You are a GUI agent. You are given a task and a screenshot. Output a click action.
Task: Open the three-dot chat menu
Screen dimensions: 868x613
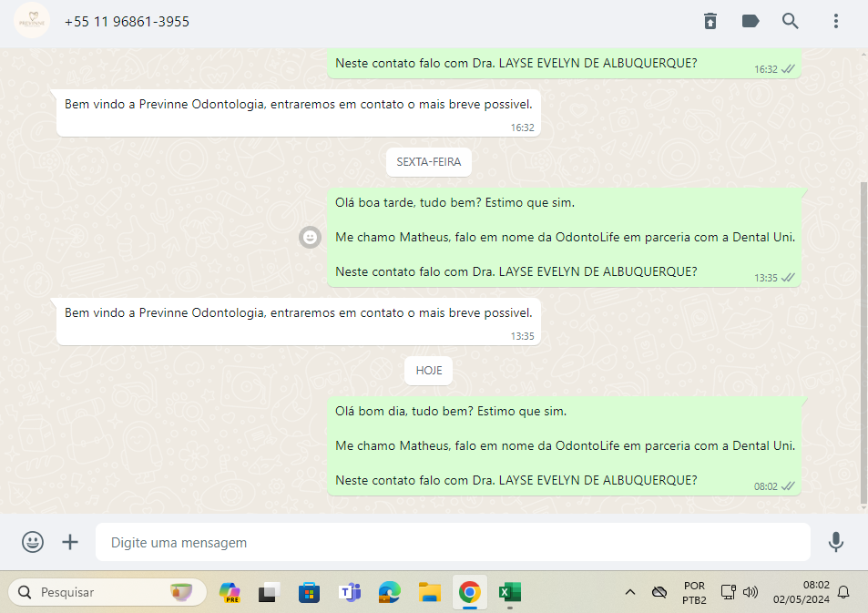836,21
